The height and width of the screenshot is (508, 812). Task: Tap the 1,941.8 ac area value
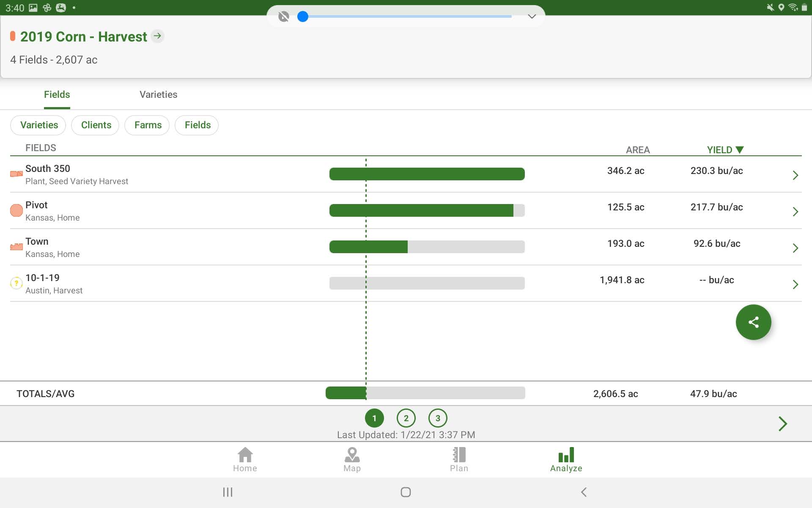pyautogui.click(x=622, y=280)
